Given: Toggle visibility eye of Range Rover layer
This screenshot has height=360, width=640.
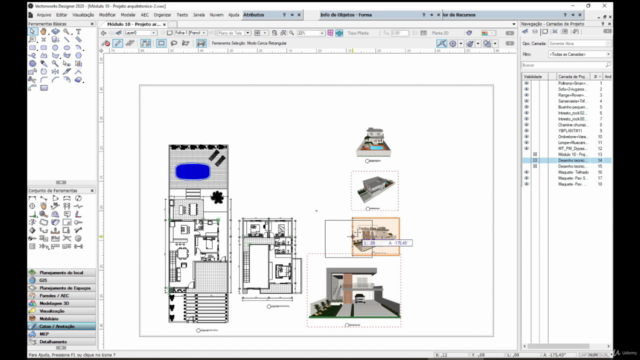Looking at the screenshot, I should 527,95.
